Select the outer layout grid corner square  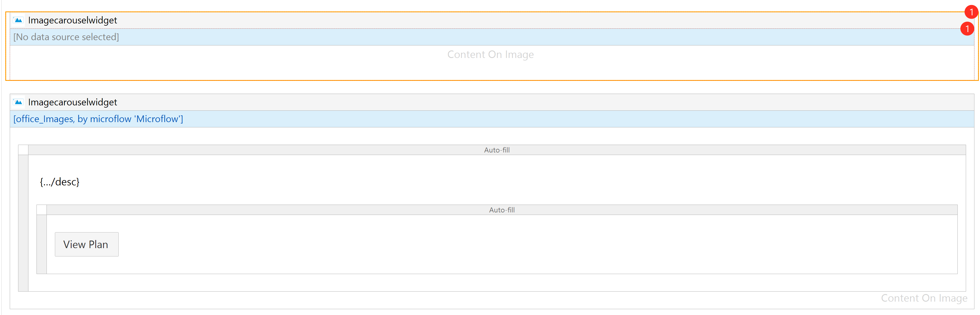(x=23, y=150)
